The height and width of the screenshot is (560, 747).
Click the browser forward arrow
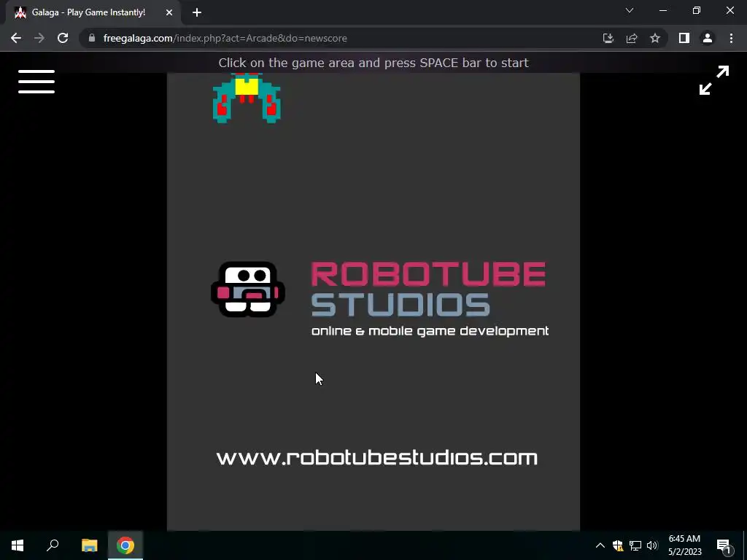point(39,38)
